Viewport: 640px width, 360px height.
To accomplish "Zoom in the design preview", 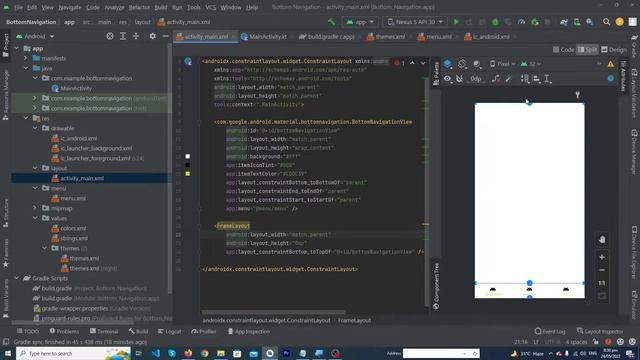I will pyautogui.click(x=602, y=257).
